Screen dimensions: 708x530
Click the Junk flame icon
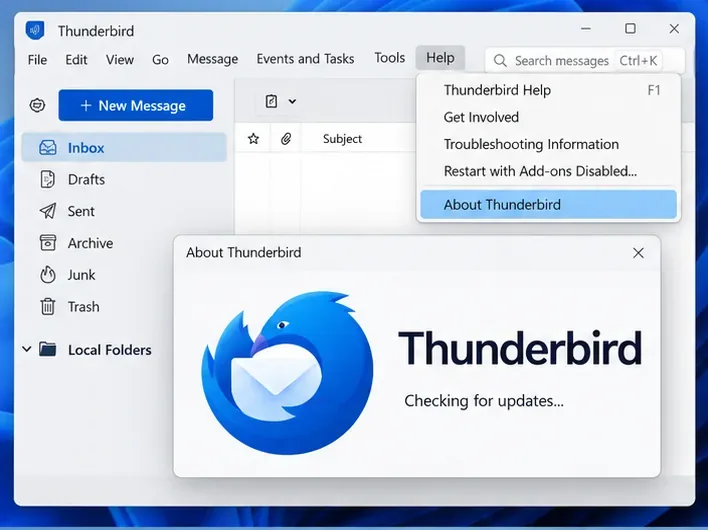tap(48, 274)
